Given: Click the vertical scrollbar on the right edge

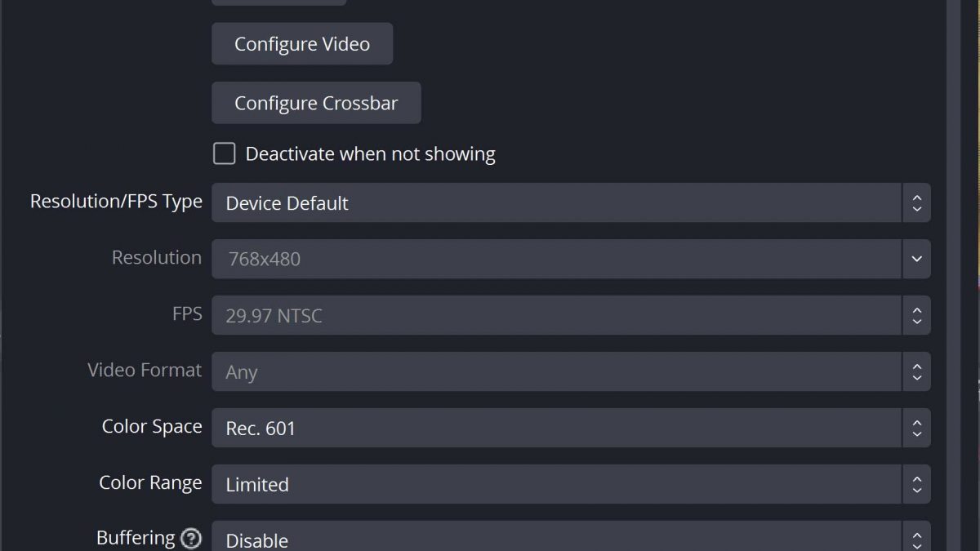Looking at the screenshot, I should click(x=954, y=245).
